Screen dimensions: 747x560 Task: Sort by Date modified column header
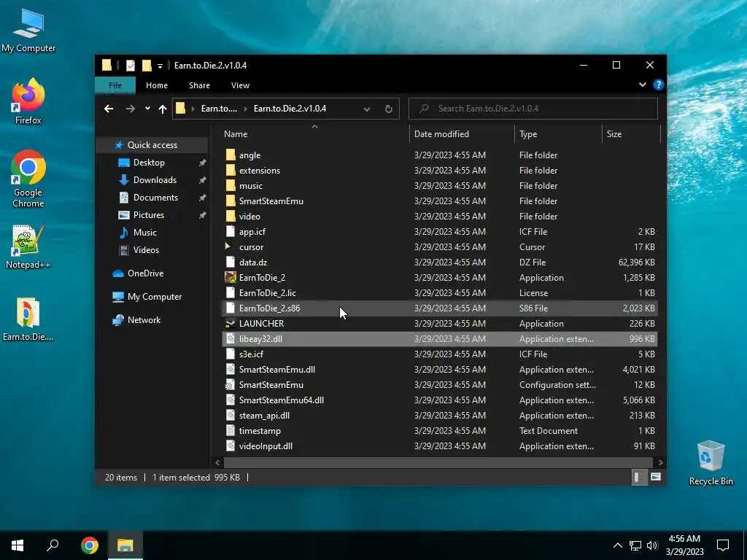(x=462, y=134)
